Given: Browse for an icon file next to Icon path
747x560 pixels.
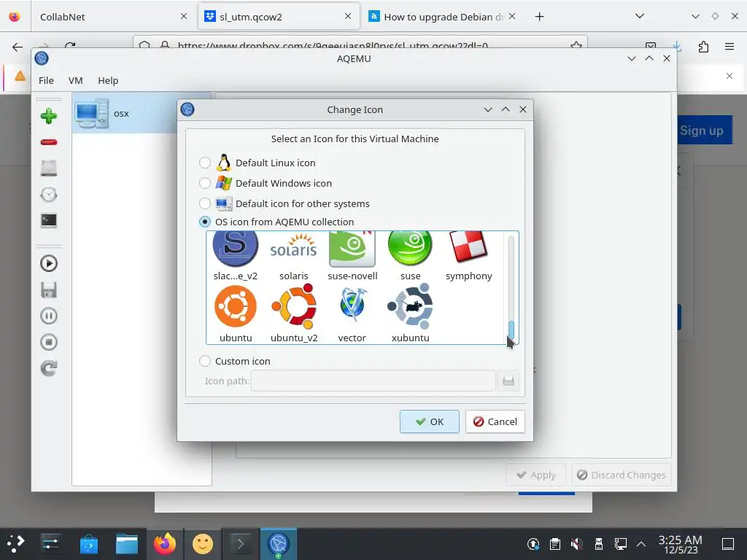Looking at the screenshot, I should click(x=508, y=381).
